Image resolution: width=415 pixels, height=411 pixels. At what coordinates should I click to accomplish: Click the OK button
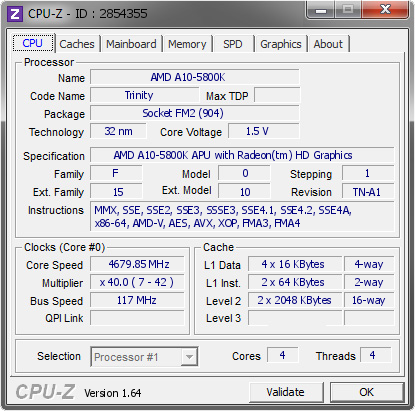click(x=367, y=392)
